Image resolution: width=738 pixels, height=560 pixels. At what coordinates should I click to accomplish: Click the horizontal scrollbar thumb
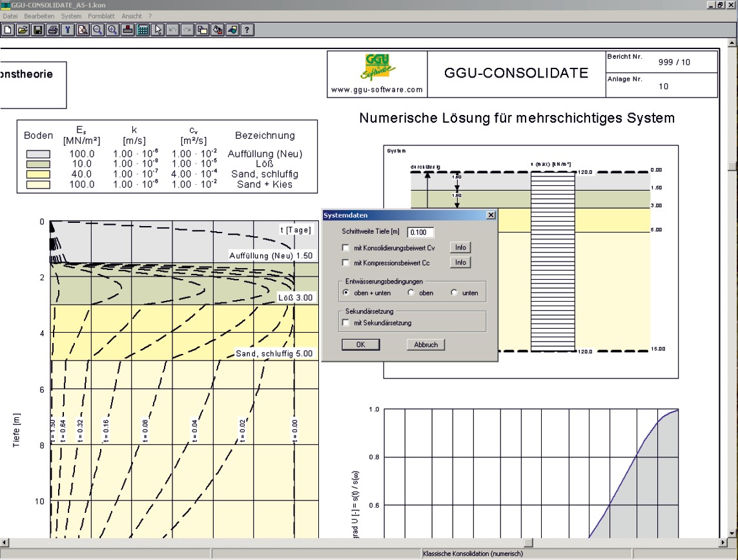[x=529, y=543]
